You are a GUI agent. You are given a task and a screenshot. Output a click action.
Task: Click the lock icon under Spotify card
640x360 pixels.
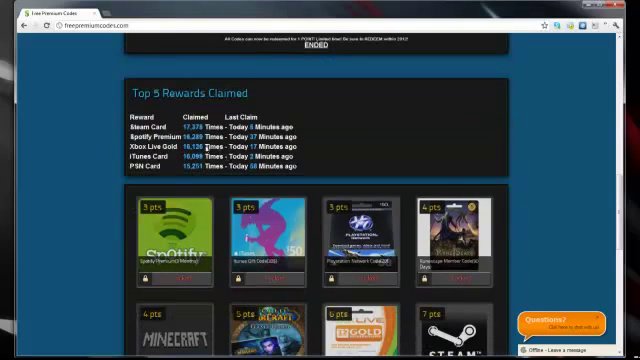145,279
